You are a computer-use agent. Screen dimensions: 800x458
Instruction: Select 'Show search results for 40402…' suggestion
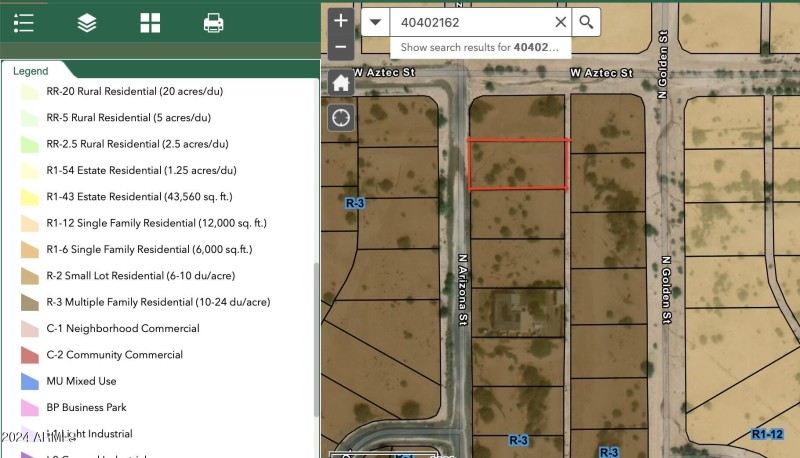coord(466,47)
